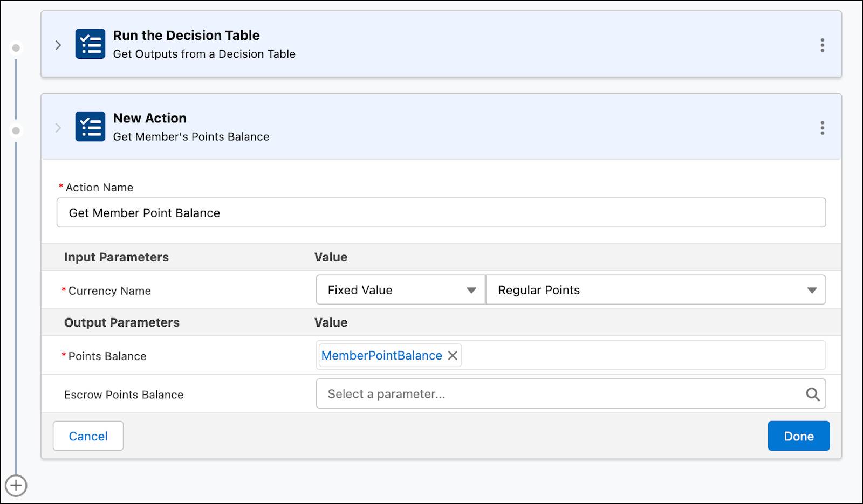This screenshot has width=863, height=504.
Task: Click the Done button
Action: point(799,436)
